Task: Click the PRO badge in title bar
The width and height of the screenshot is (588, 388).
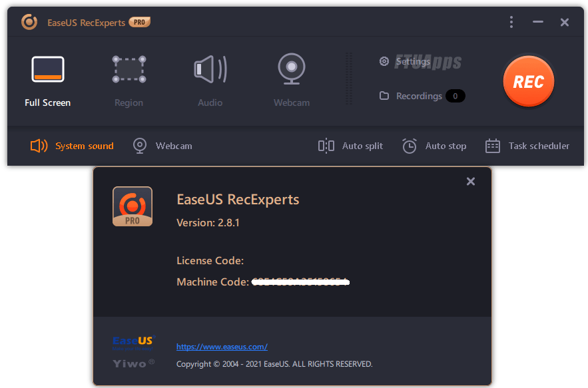Action: [139, 22]
